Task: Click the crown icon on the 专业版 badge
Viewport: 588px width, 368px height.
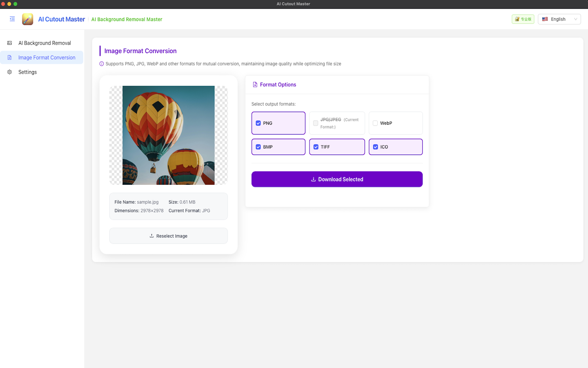Action: pyautogui.click(x=516, y=19)
